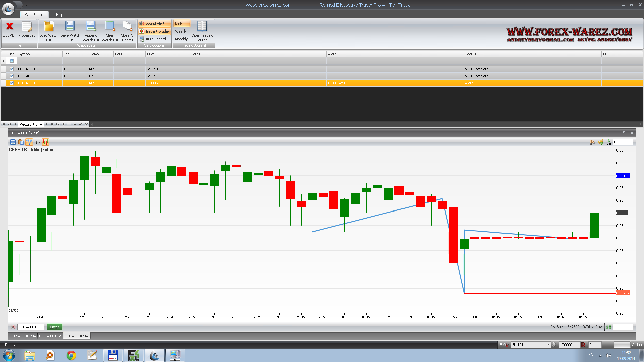Open the Trading Journal

[202, 26]
